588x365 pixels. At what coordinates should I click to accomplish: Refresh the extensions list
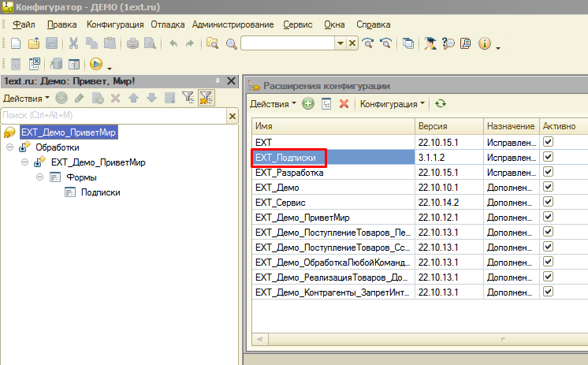click(x=441, y=103)
